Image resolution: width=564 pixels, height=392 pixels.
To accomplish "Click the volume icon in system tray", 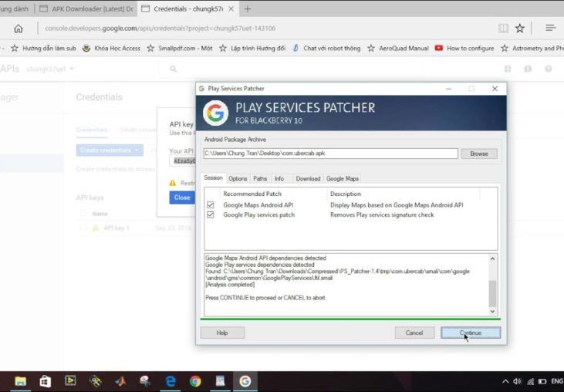I will click(x=518, y=381).
